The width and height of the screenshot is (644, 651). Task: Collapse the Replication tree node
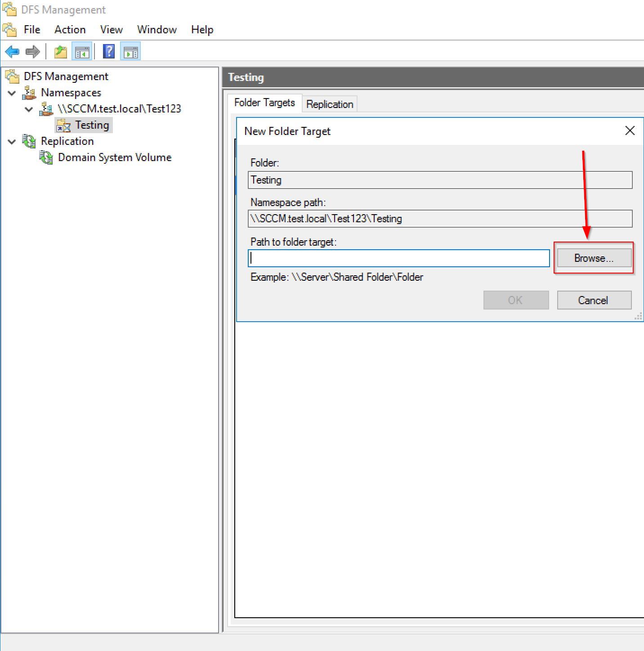pyautogui.click(x=12, y=142)
